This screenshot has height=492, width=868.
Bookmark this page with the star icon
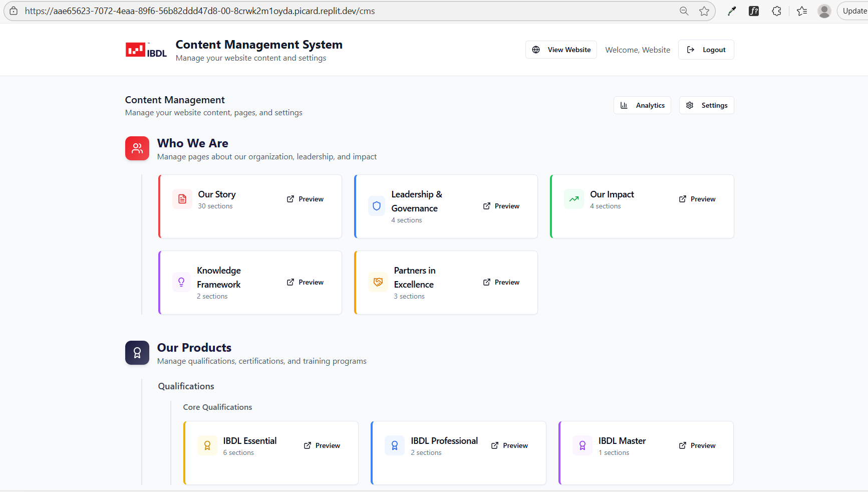click(x=704, y=11)
